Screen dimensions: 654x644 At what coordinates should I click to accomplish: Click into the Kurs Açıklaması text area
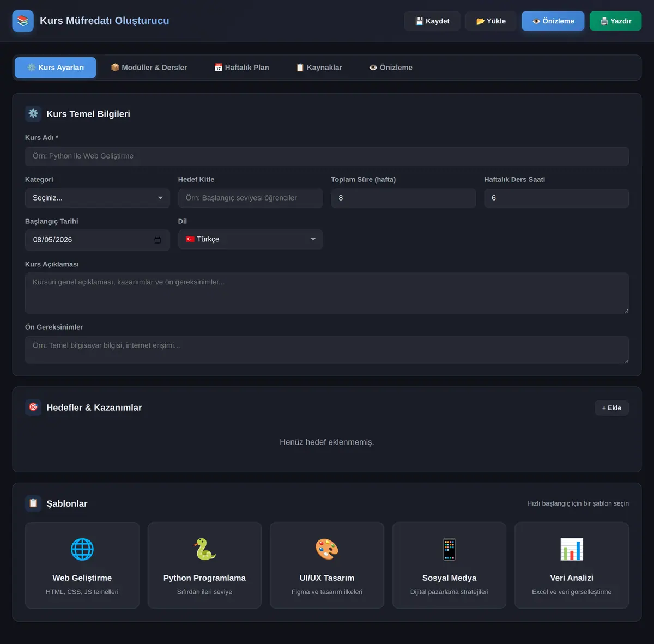tap(327, 293)
